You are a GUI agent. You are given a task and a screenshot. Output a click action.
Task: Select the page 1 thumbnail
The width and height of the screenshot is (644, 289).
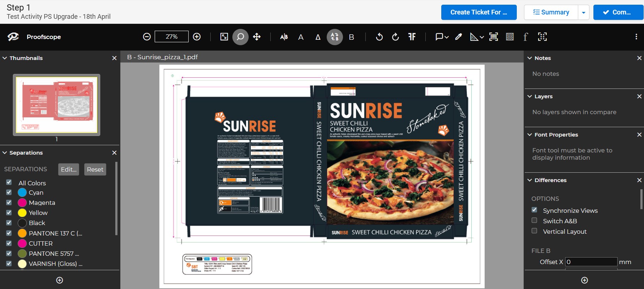click(57, 105)
